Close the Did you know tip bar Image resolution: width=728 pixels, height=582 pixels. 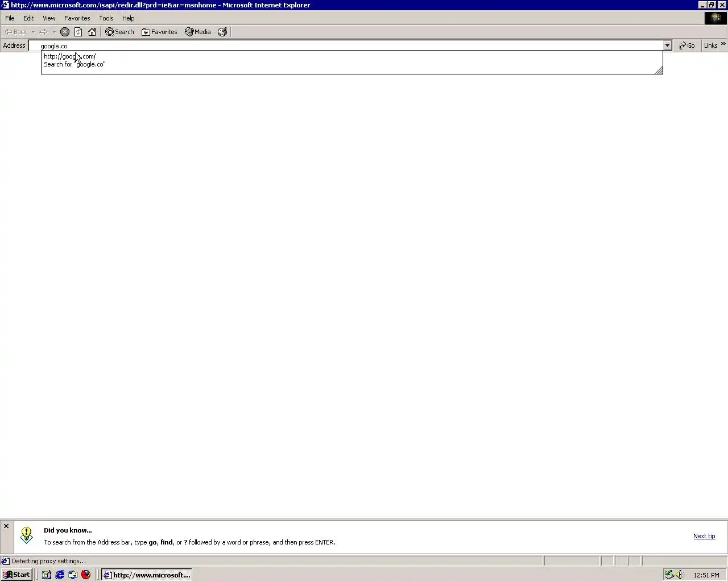pos(6,526)
